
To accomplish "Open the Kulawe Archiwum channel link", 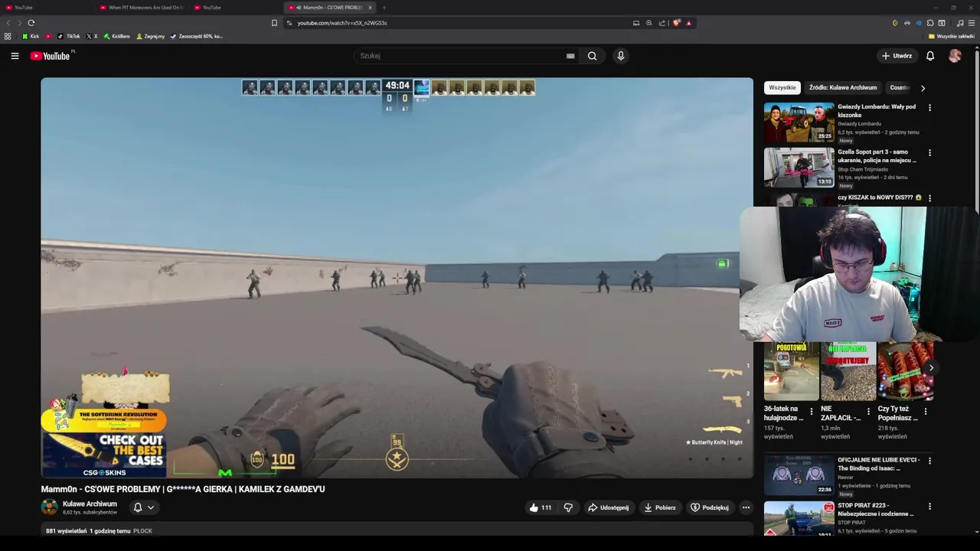I will point(90,504).
